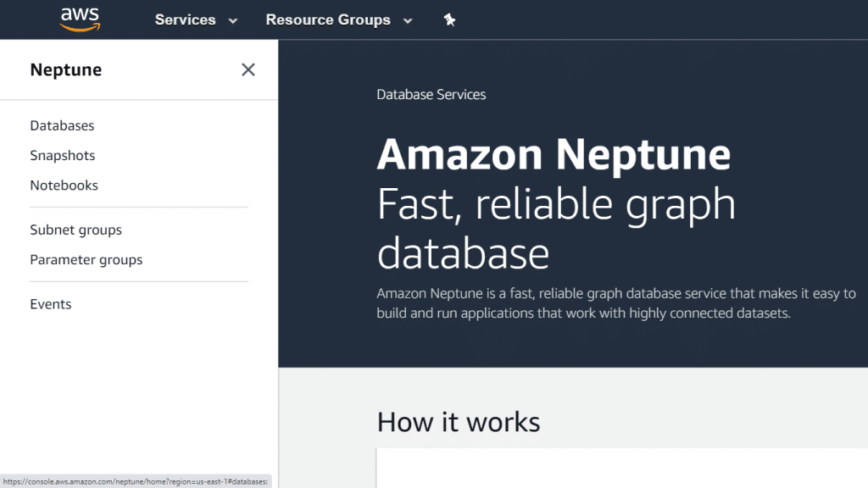View Neptune Events
Screen dimensions: 868x488
click(50, 303)
